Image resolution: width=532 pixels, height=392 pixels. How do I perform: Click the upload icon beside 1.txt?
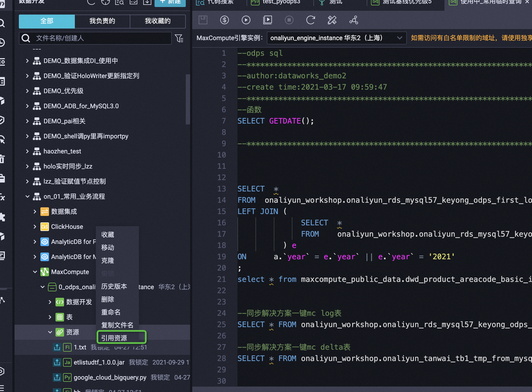(57, 347)
